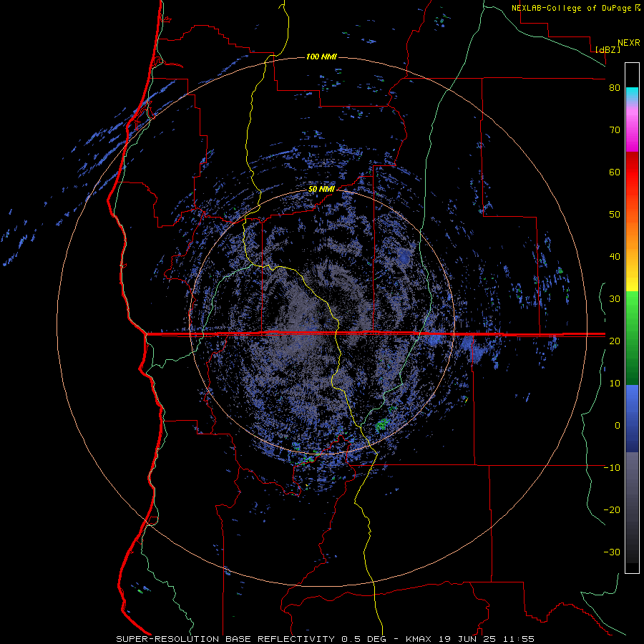Click the 50 NMI range ring label
The width and height of the screenshot is (644, 644).
click(x=321, y=190)
